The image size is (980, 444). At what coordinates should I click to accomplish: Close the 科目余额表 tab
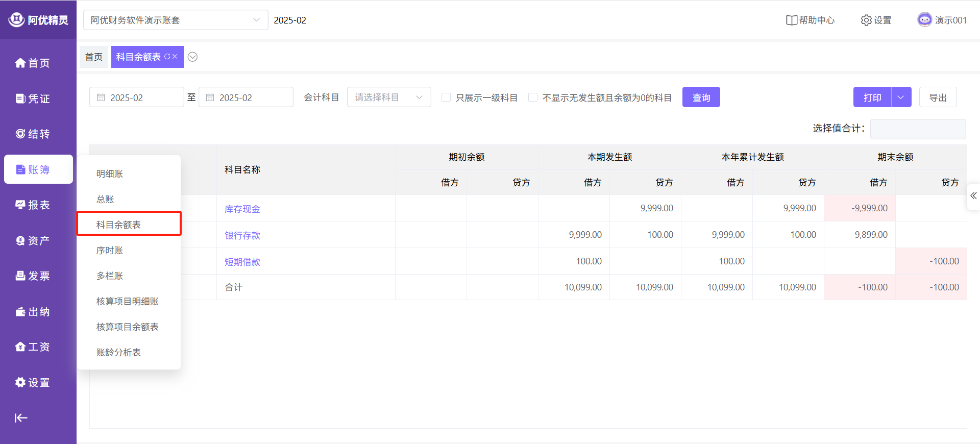click(175, 57)
